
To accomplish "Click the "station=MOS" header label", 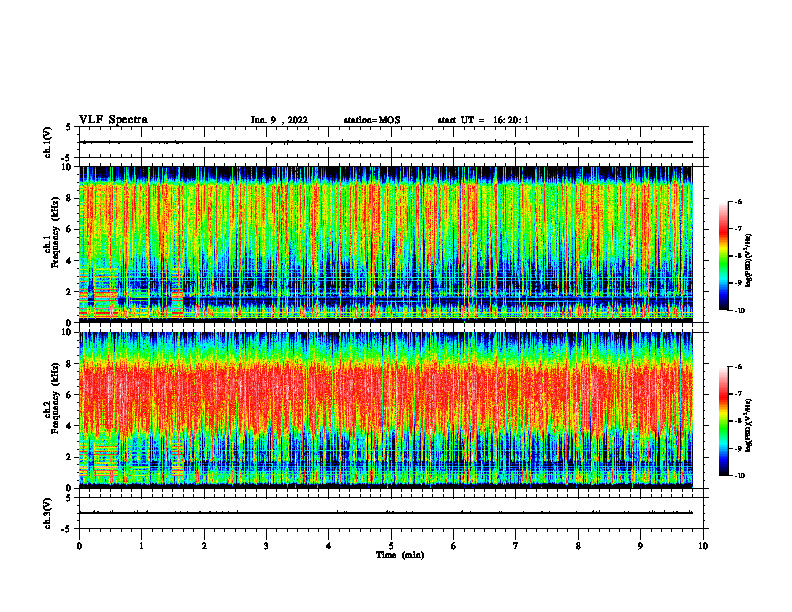I will pyautogui.click(x=372, y=120).
